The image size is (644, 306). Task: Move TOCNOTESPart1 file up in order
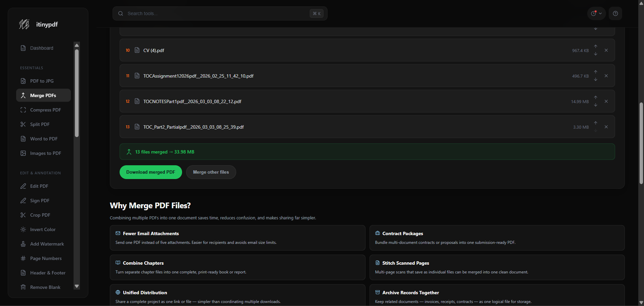click(x=596, y=97)
